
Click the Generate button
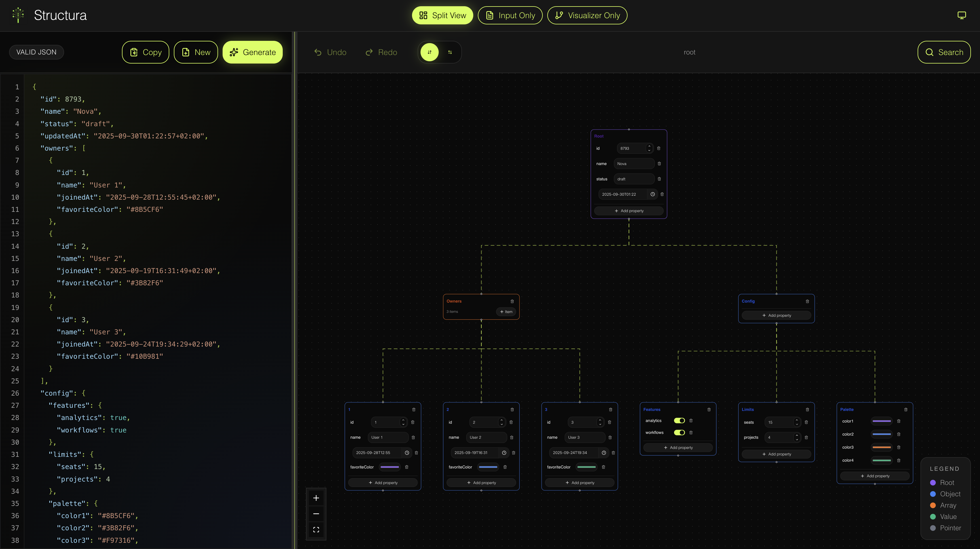253,52
